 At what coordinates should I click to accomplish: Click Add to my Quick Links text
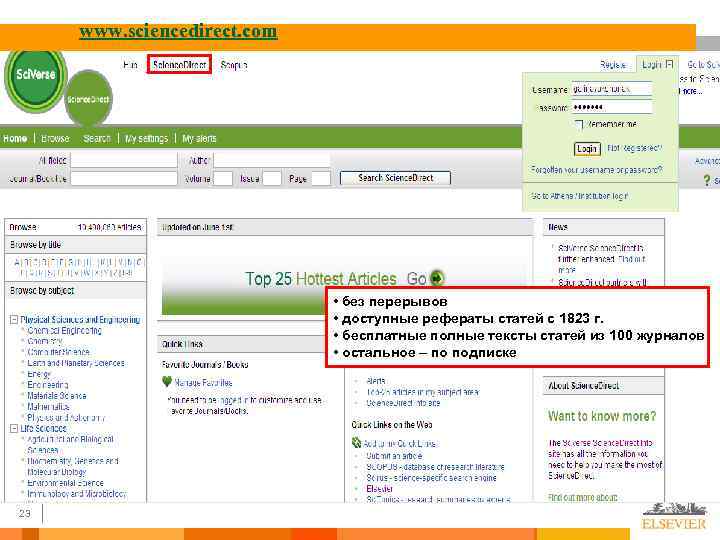400,444
